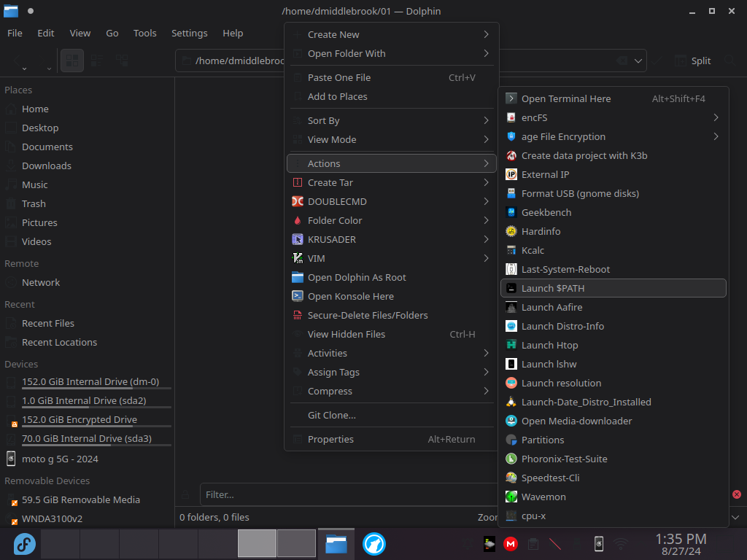The width and height of the screenshot is (747, 560).
Task: Run the External IP action
Action: click(x=613, y=175)
